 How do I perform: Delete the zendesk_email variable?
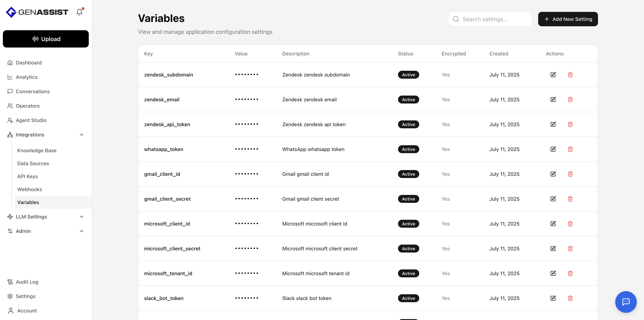click(x=570, y=100)
